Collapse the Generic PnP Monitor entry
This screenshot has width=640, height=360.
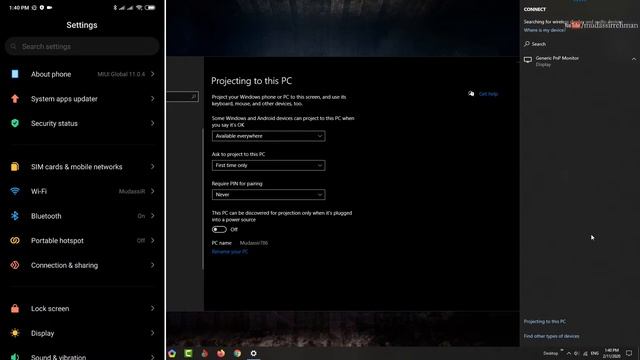pos(634,59)
